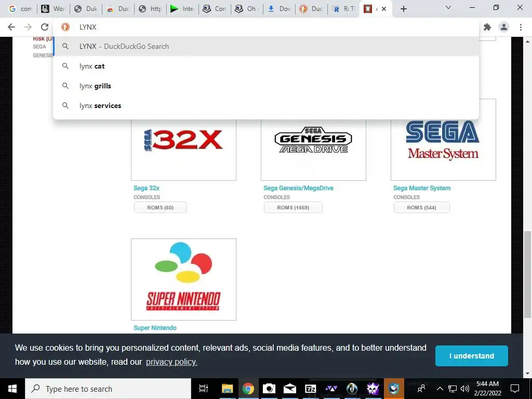Reload the current page
The image size is (532, 399).
45,27
